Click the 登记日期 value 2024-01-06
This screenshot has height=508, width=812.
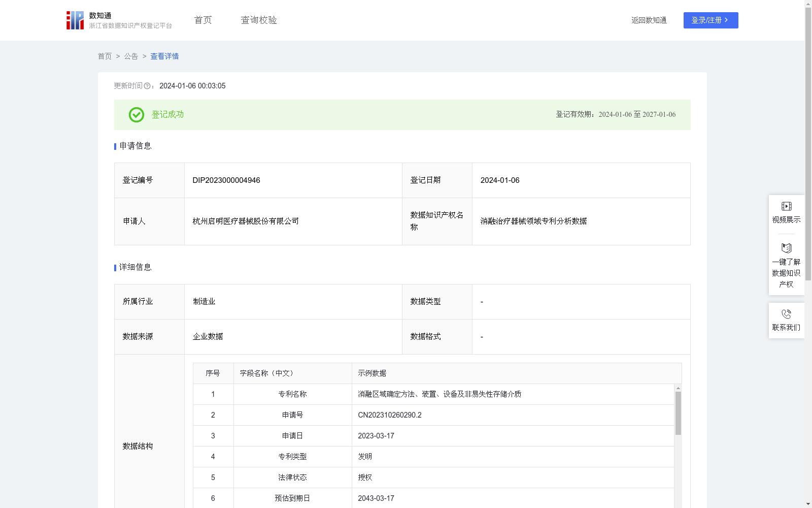coord(500,180)
